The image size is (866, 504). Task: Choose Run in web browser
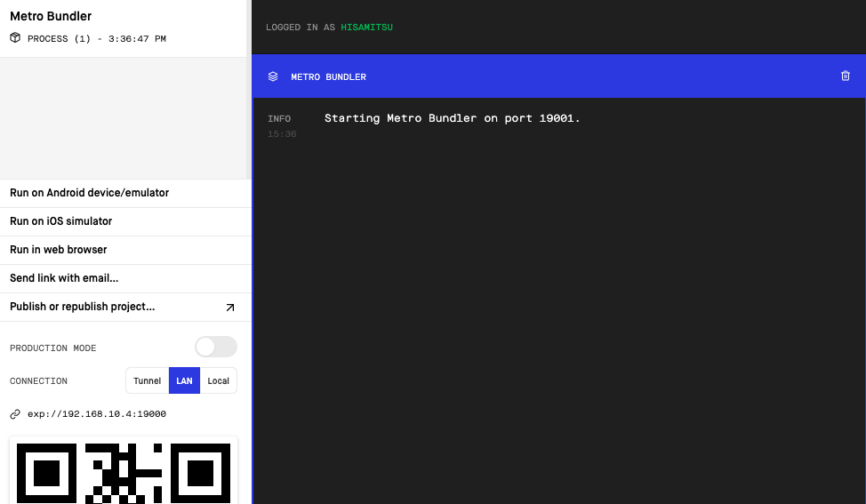point(58,250)
